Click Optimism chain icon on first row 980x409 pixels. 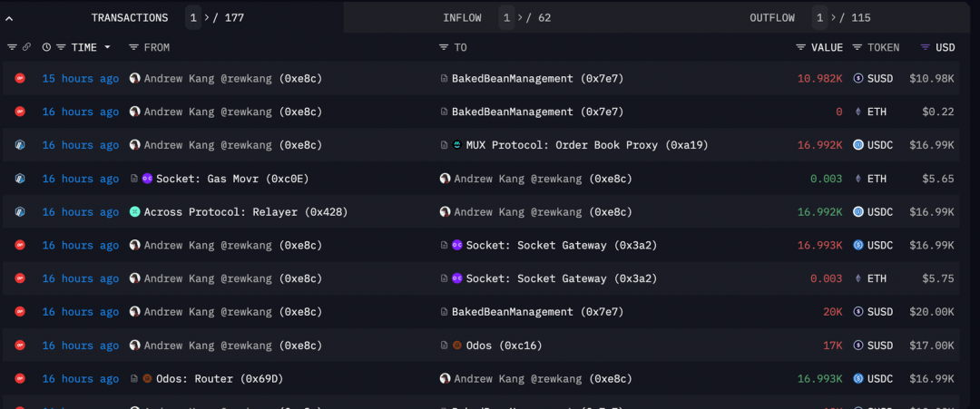[x=20, y=79]
